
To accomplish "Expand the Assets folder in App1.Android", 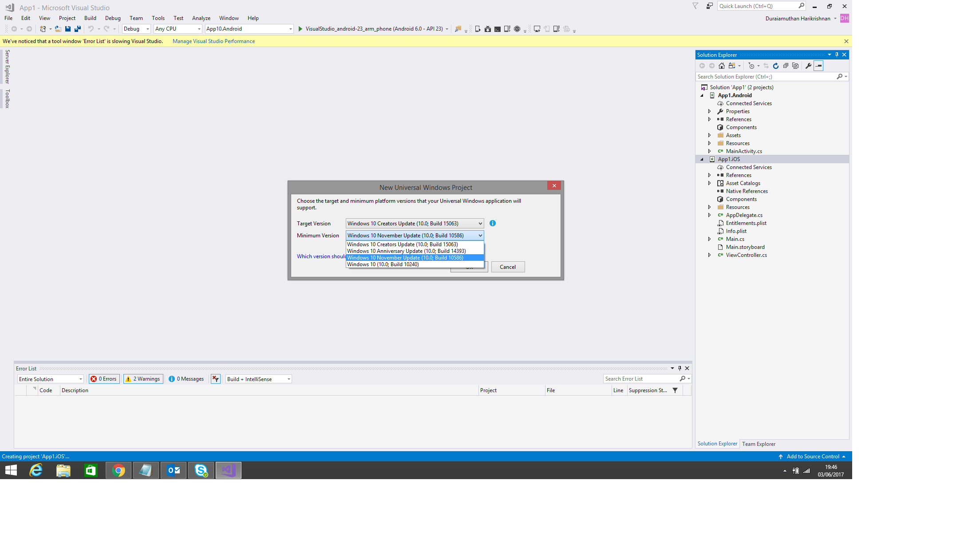I will point(709,135).
